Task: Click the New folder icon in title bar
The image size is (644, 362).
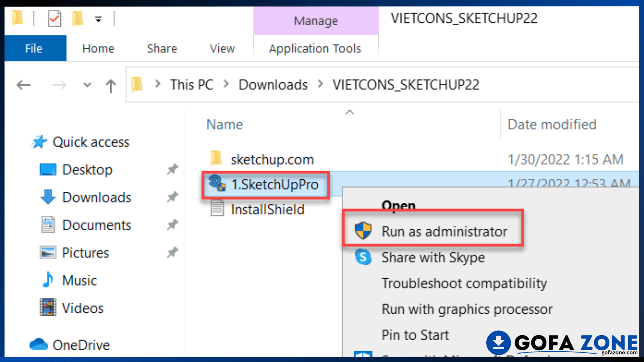Action: 77,18
